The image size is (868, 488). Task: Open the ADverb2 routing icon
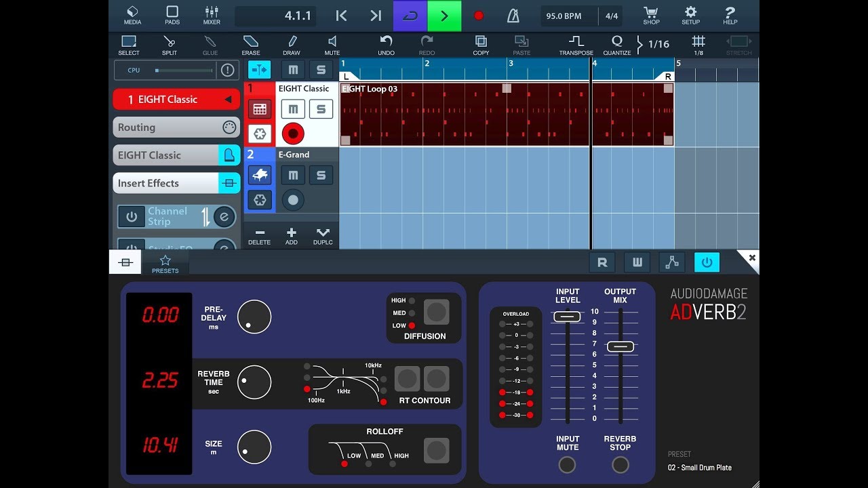pyautogui.click(x=671, y=262)
